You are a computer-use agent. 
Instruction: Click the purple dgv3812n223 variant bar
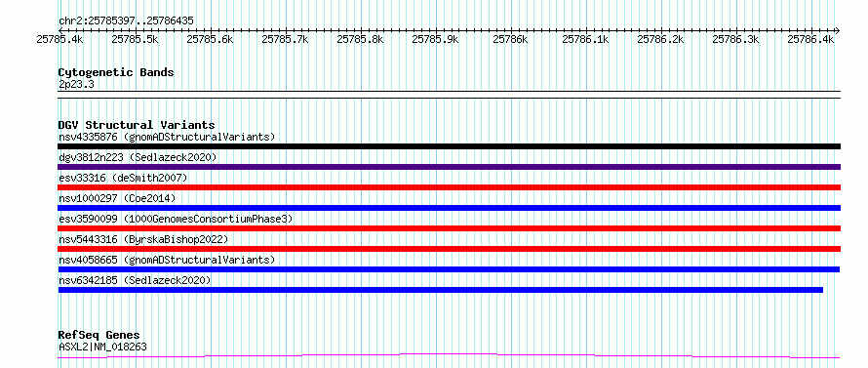tap(450, 167)
